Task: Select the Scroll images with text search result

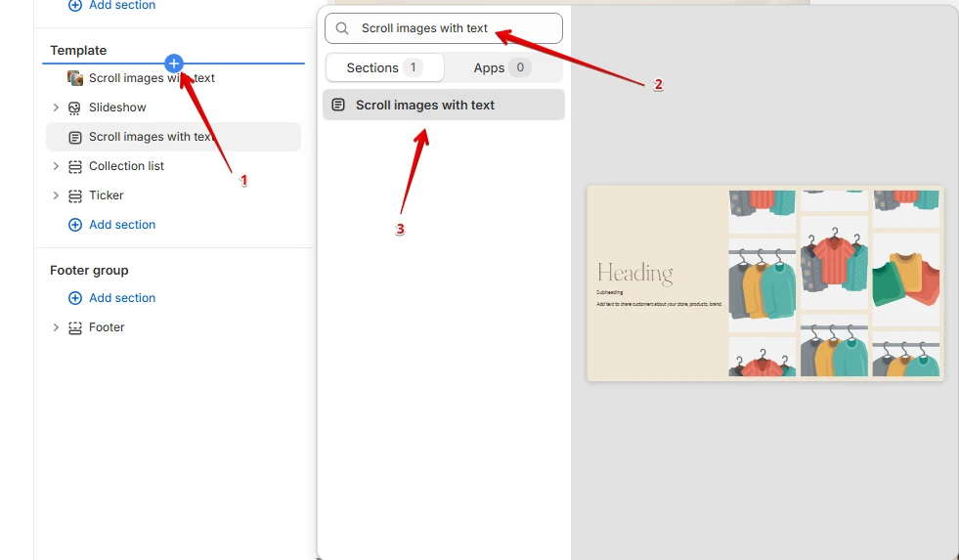Action: [x=444, y=105]
